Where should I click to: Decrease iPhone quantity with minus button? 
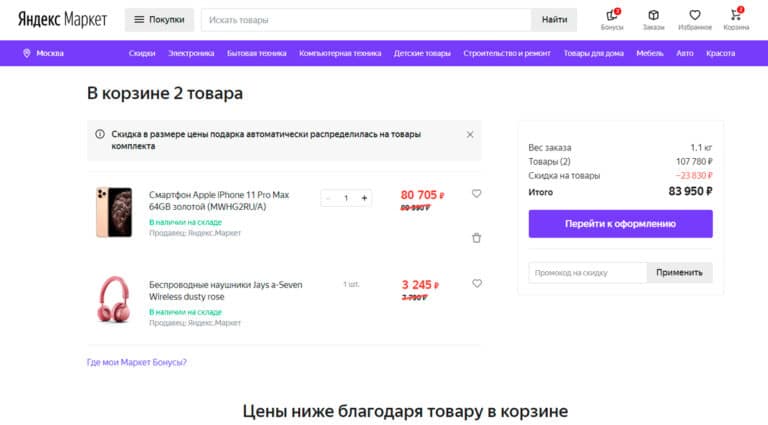click(x=328, y=198)
